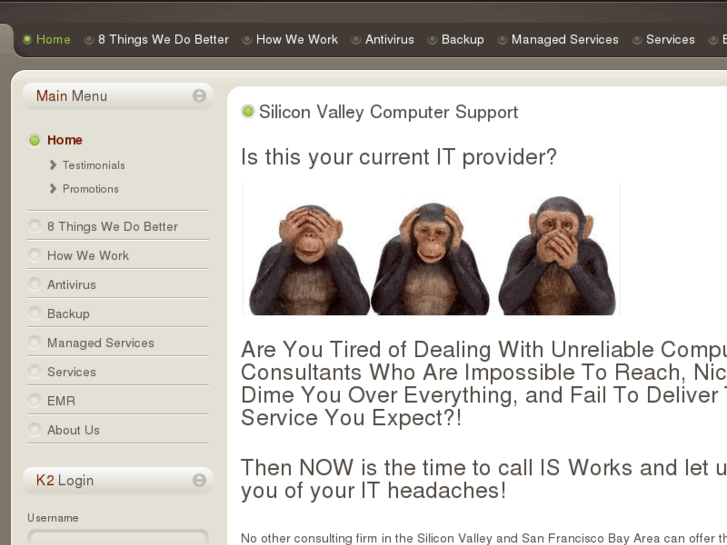The image size is (727, 545).
Task: Click the green dot beside top Home tab
Action: [x=27, y=39]
